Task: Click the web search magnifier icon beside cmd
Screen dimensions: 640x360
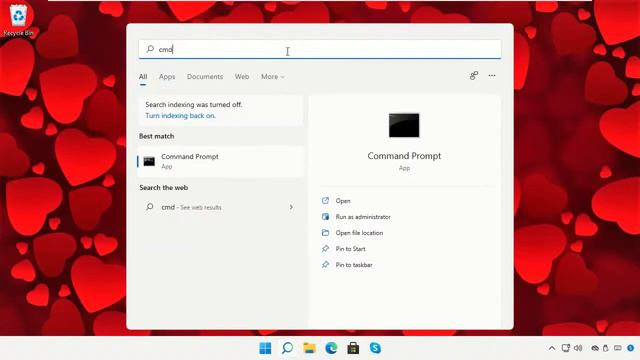Action: [150, 207]
